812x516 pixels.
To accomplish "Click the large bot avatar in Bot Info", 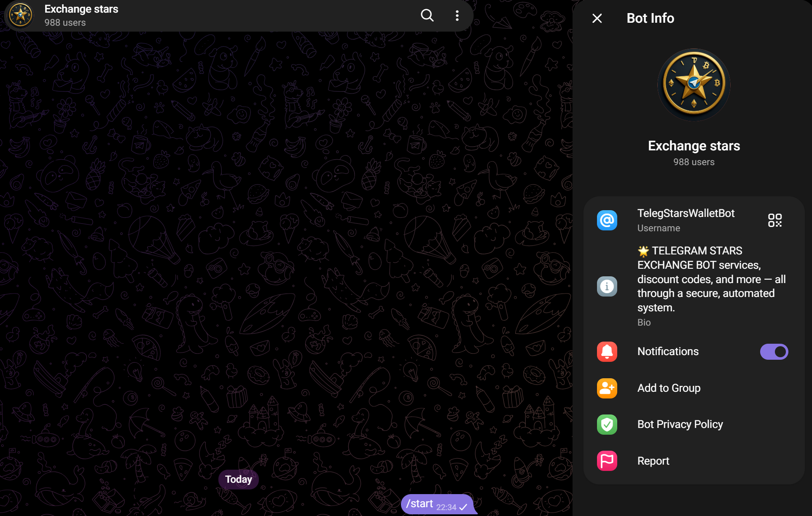I will coord(694,85).
